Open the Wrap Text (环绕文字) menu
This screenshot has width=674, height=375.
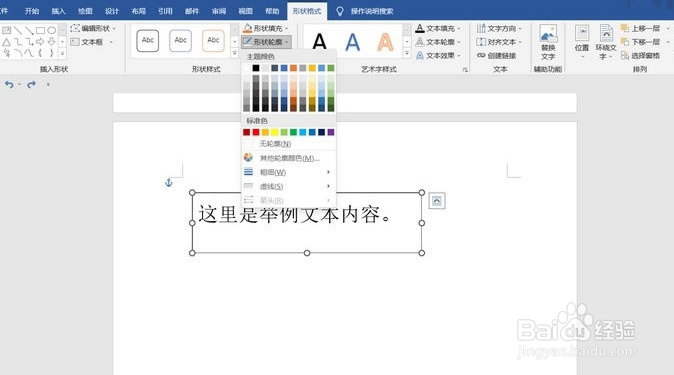[606, 42]
